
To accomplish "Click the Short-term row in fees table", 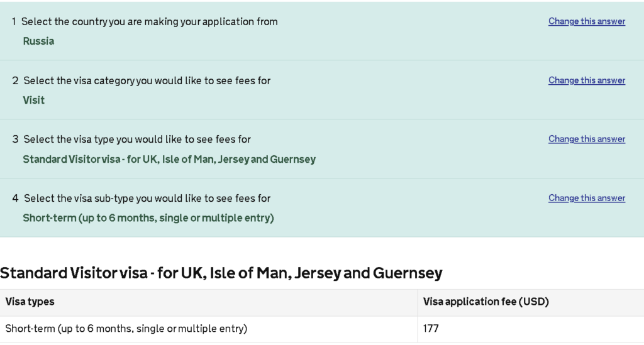I will tap(126, 328).
